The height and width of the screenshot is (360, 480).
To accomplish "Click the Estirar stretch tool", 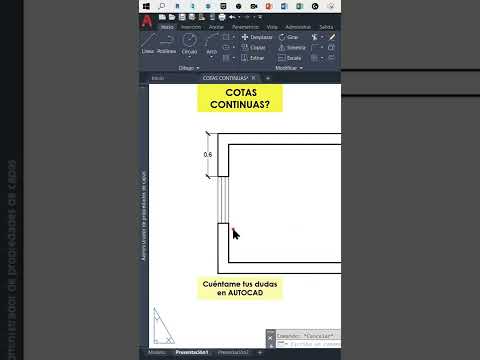I will coord(253,58).
